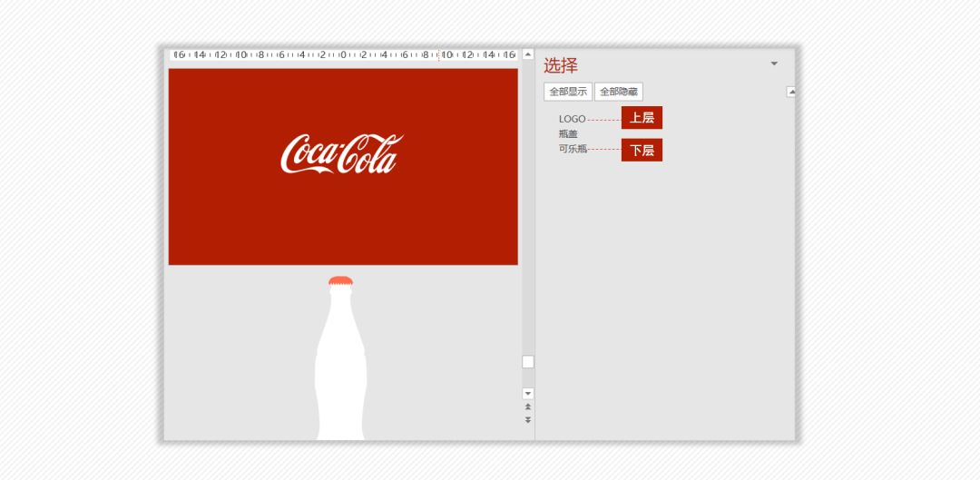
Task: Click the slide scrollbar down arrow
Action: click(x=527, y=393)
